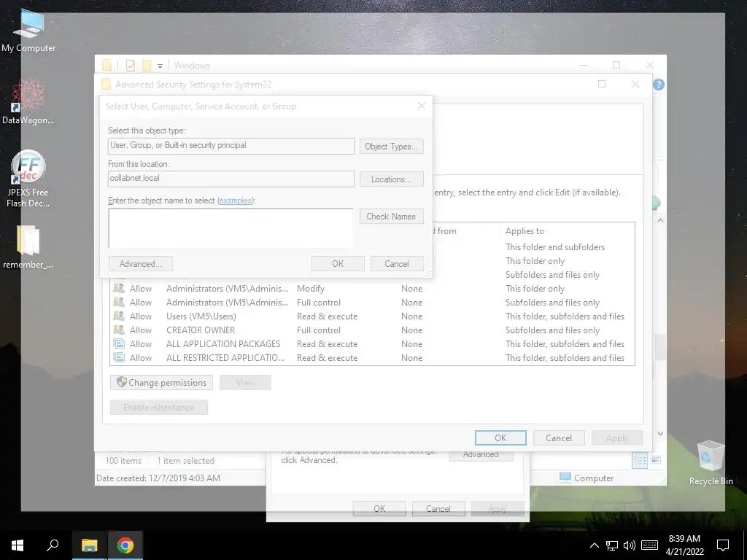The image size is (747, 560).
Task: Open the touch keyboard tray icon
Action: [649, 545]
